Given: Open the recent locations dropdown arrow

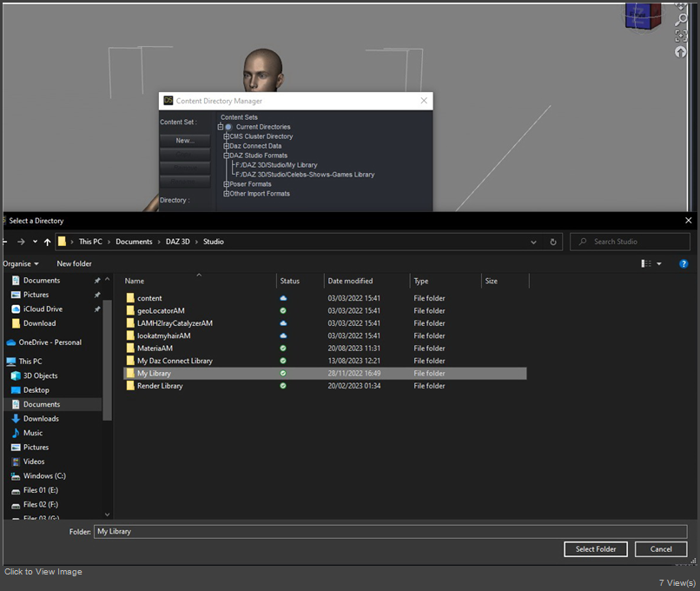Looking at the screenshot, I should [35, 242].
